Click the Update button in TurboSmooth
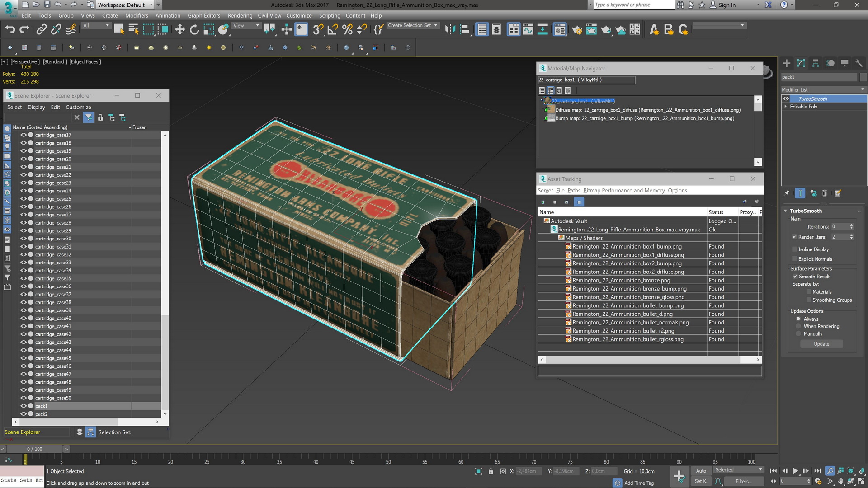The image size is (868, 488). click(821, 344)
